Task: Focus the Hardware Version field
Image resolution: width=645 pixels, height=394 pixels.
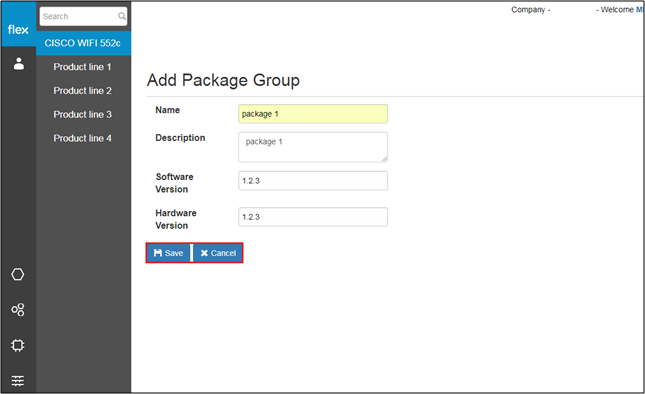Action: 313,217
